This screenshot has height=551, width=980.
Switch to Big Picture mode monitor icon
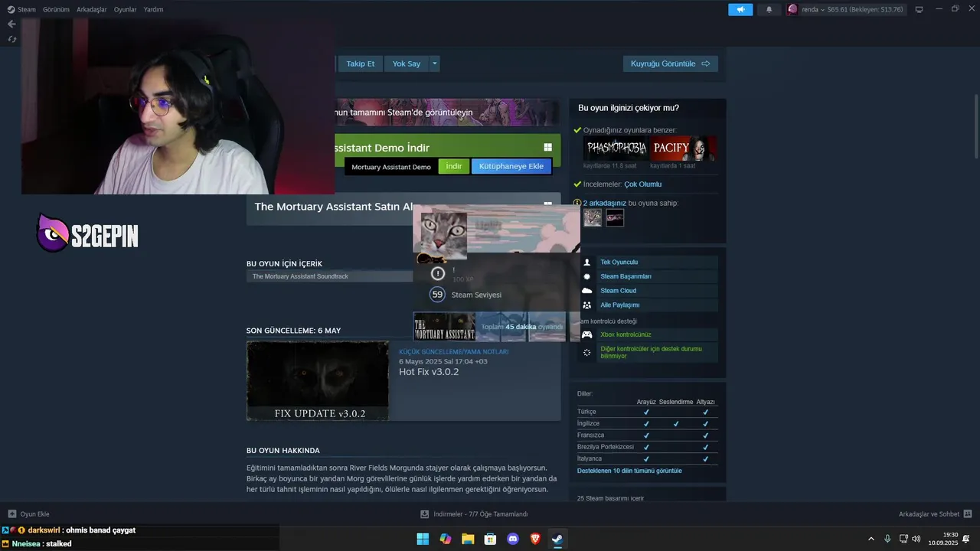pos(919,9)
